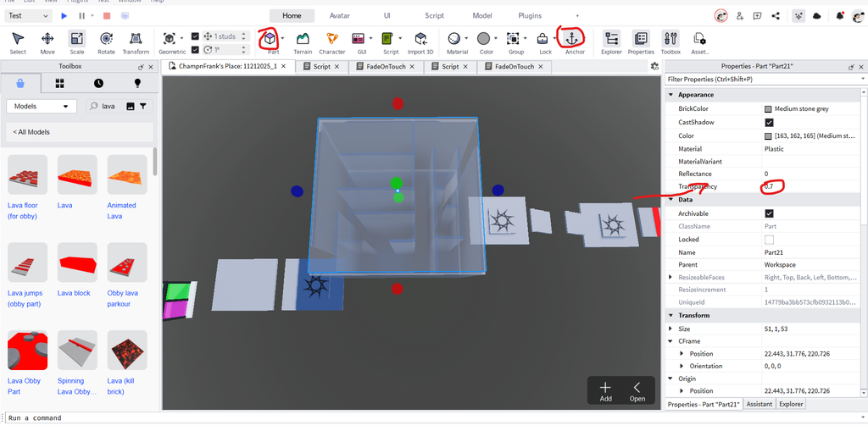Screen dimensions: 868x442
Task: Open the Material picker icon
Action: click(454, 39)
